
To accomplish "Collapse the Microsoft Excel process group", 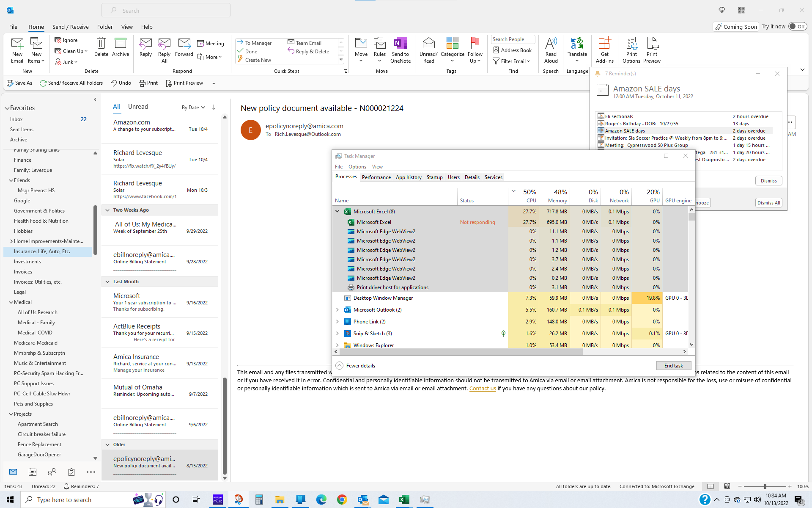I will pos(337,211).
